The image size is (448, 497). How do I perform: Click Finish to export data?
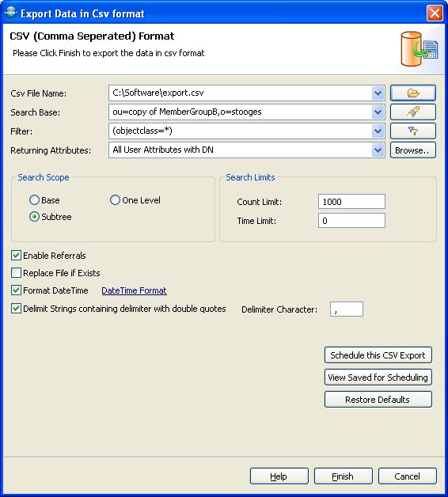coord(343,476)
